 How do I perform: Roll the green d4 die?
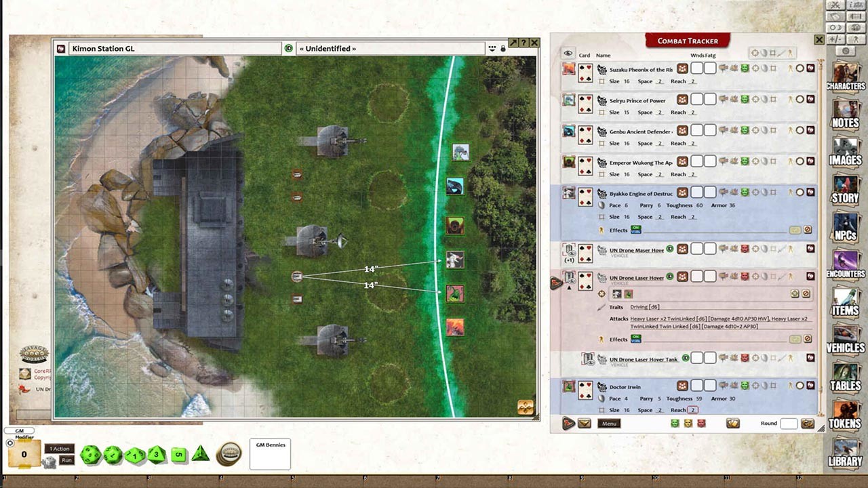[200, 454]
